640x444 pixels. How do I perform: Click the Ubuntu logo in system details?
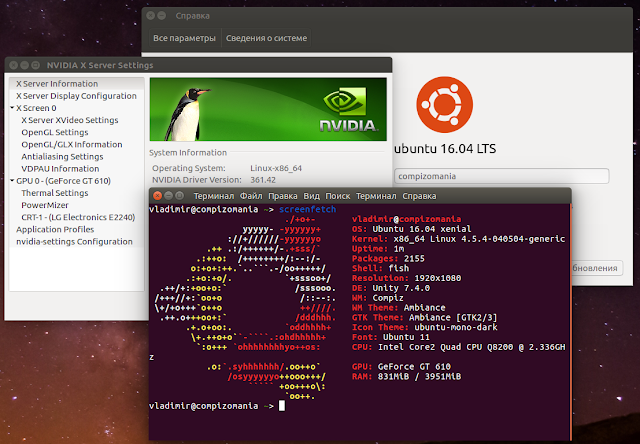point(444,104)
